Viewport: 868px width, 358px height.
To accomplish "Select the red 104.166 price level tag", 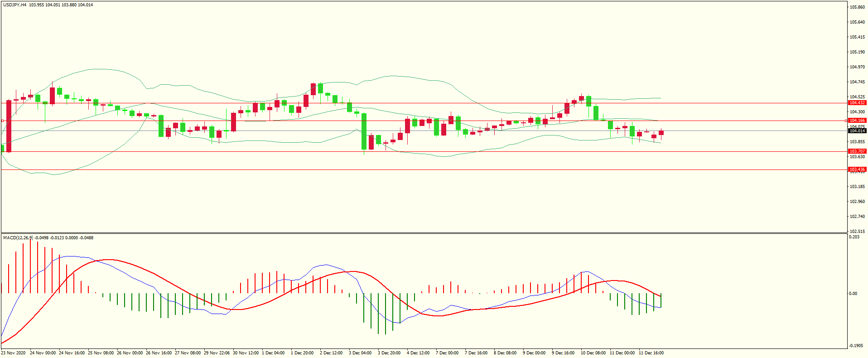I will pyautogui.click(x=857, y=121).
